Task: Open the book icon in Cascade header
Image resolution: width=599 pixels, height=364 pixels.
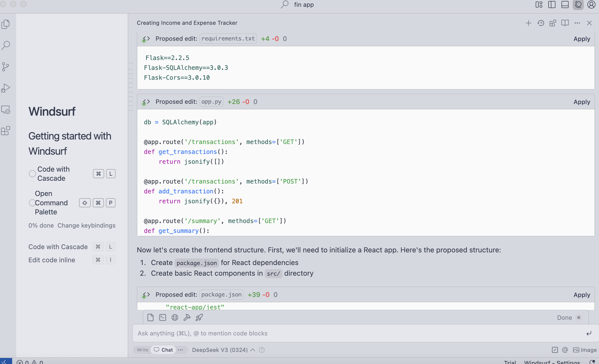Action: click(565, 23)
